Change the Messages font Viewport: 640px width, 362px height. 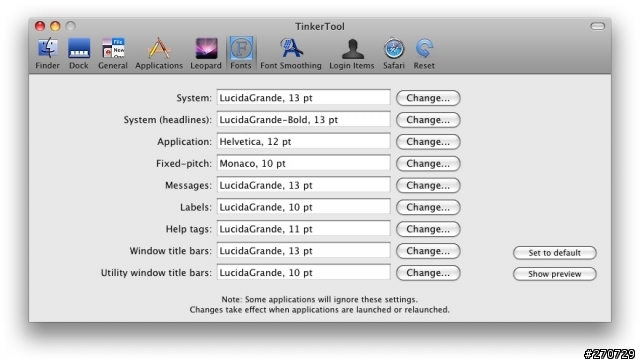coord(428,185)
